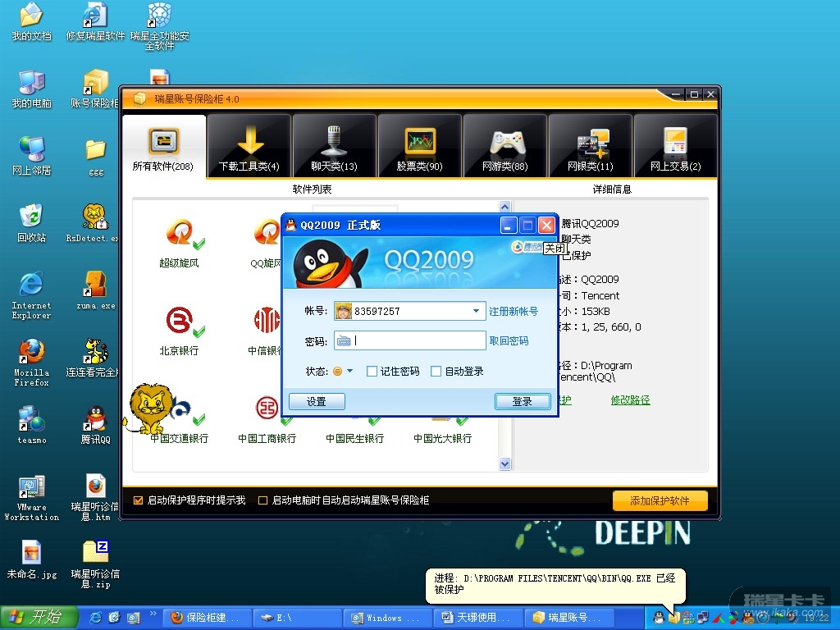The width and height of the screenshot is (840, 630).
Task: Open 天琊使用... taskbar item
Action: tap(477, 618)
